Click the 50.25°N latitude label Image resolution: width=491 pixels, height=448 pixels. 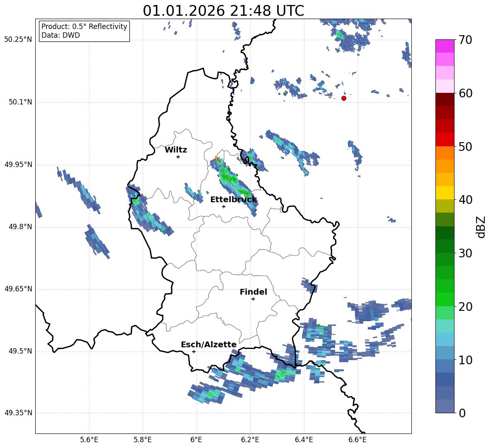18,40
